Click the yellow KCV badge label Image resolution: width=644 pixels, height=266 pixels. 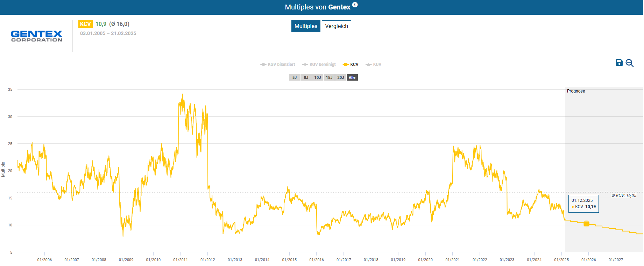tap(85, 24)
